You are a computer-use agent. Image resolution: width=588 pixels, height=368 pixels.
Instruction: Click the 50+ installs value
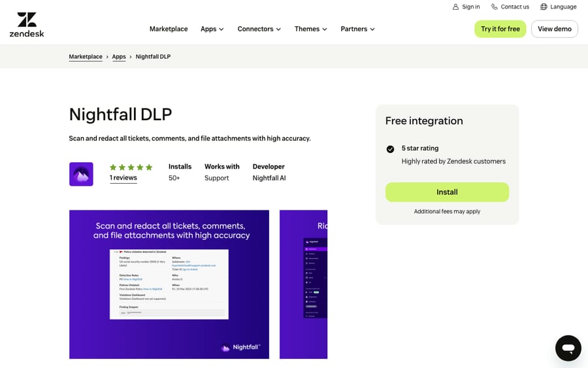coord(174,178)
